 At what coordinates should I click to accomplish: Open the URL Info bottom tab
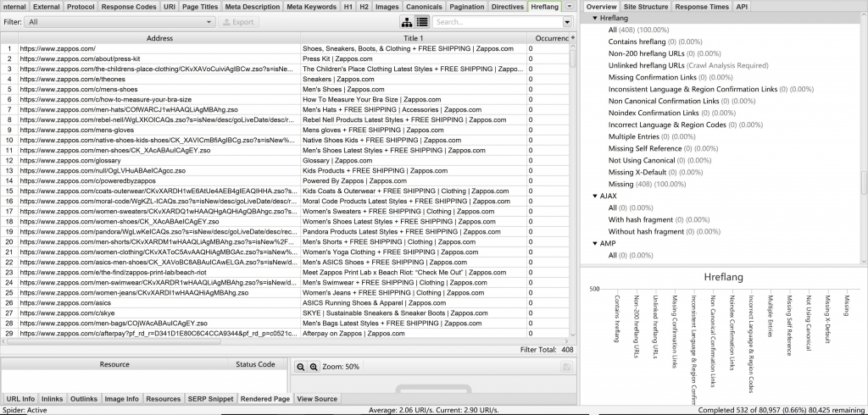click(x=20, y=398)
